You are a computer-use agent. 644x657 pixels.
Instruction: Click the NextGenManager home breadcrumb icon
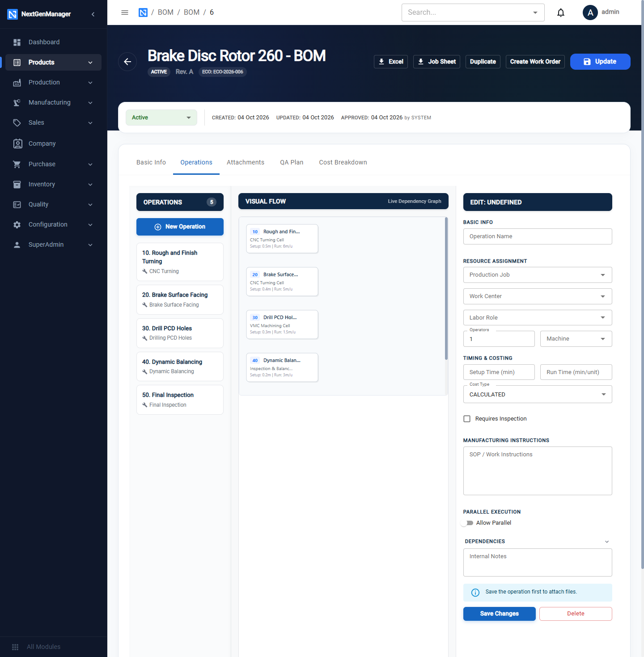[x=143, y=13]
